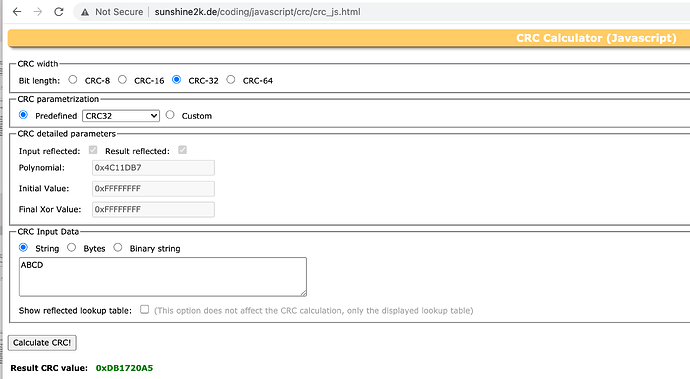Click the note about displayed lookup table
Viewport: 690px width, 379px height.
click(314, 311)
